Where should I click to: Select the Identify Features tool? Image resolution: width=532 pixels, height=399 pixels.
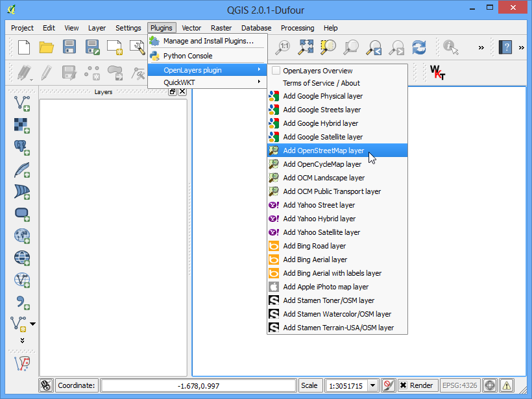[450, 47]
